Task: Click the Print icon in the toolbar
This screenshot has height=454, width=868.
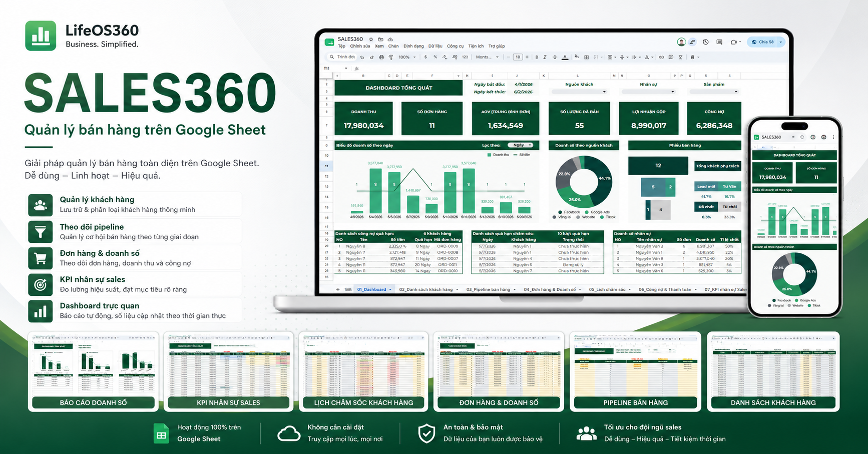Action: [381, 57]
